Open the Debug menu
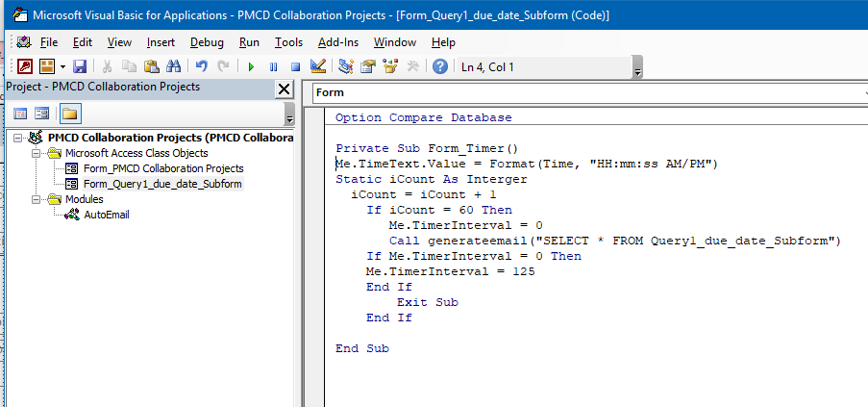 coord(207,42)
